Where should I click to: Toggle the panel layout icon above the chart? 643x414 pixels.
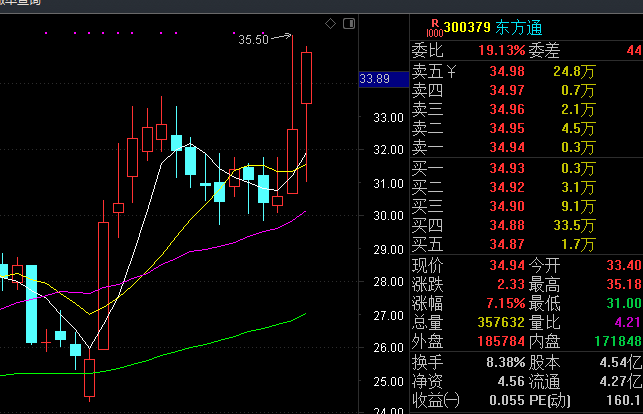(349, 24)
